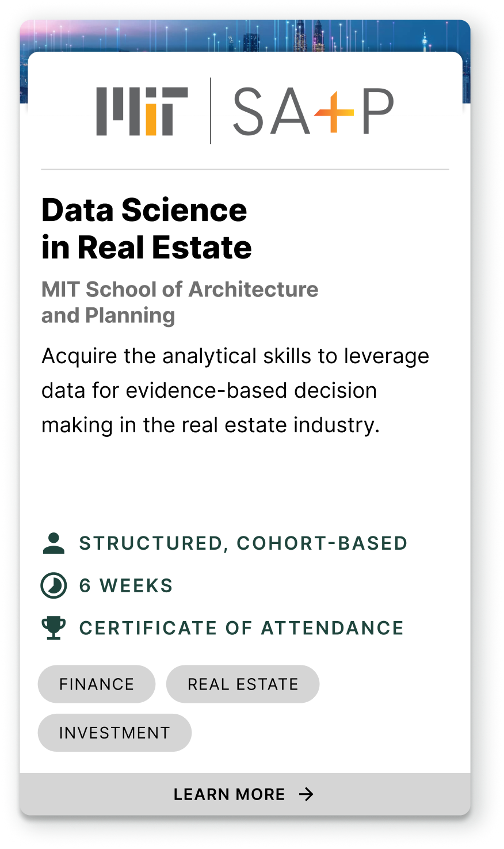Click the right arrow next to Learn More

point(307,794)
